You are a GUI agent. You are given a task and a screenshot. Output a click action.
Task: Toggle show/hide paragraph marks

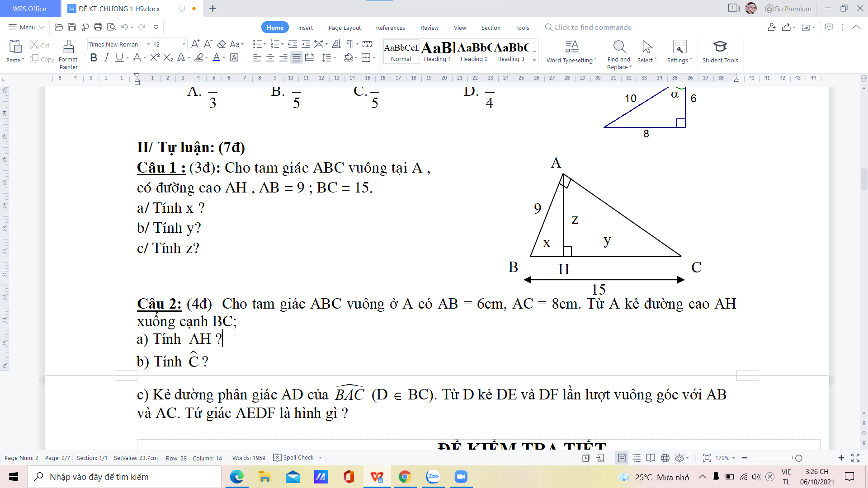pyautogui.click(x=349, y=44)
